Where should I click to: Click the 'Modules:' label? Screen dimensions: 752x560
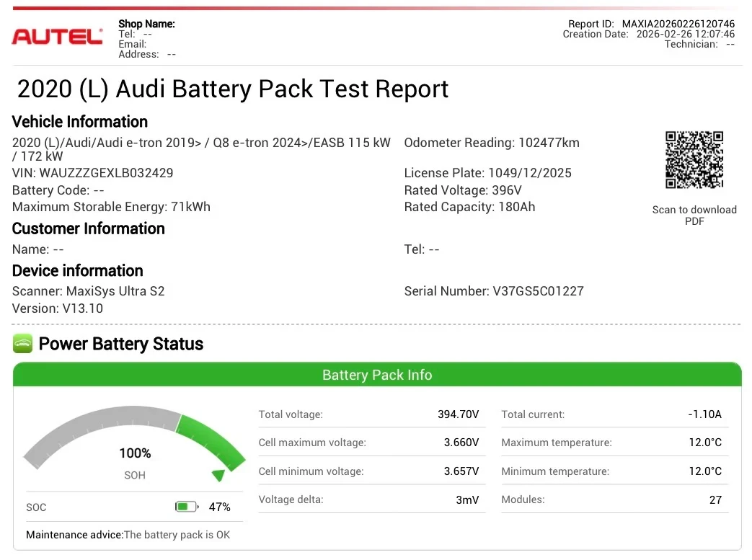(x=523, y=499)
